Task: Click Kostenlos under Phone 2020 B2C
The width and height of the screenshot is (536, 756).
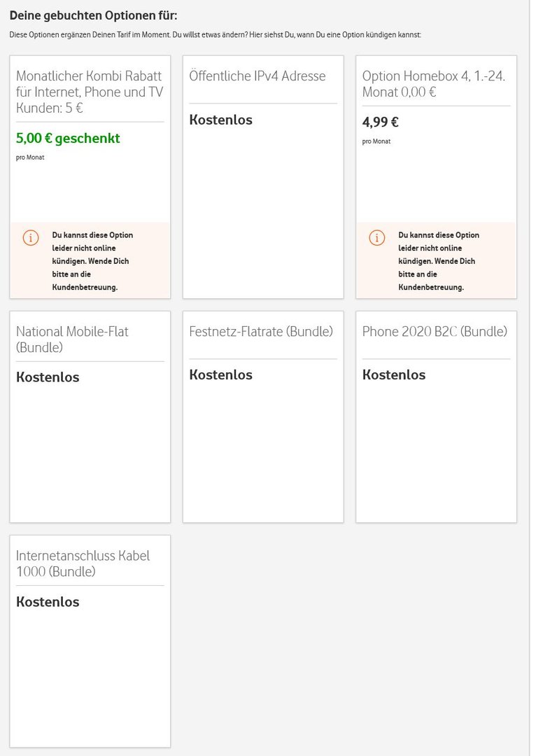Action: [x=394, y=374]
